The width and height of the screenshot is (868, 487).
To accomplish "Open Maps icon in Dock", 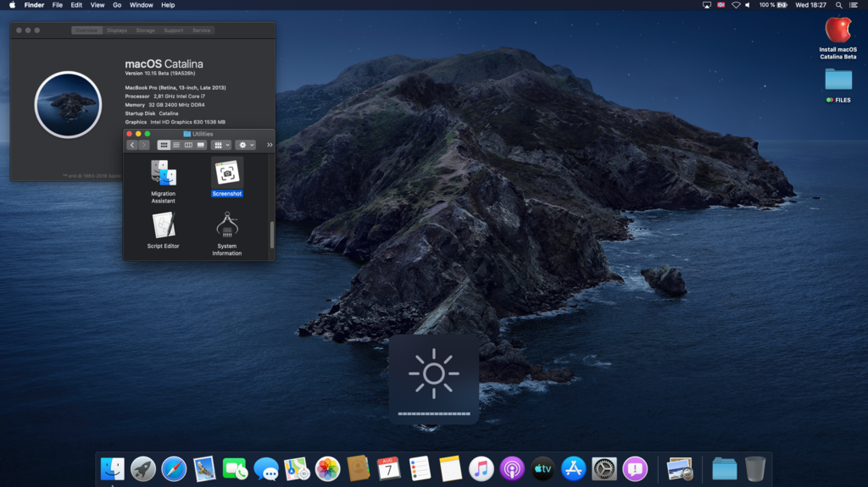I will click(297, 469).
